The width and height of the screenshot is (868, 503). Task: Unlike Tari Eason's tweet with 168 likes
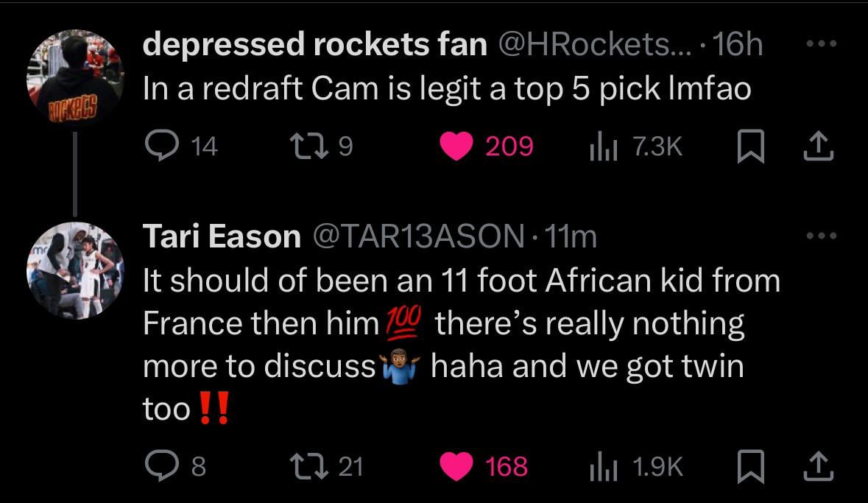(x=457, y=465)
